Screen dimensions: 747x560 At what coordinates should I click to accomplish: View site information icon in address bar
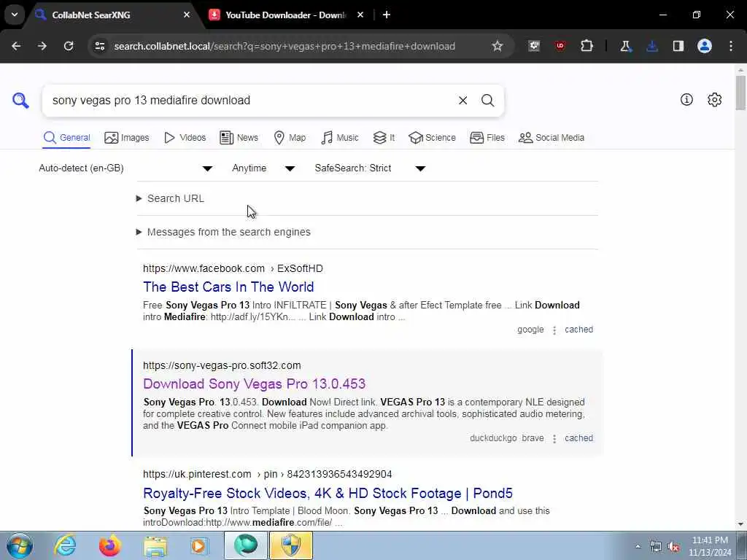pyautogui.click(x=99, y=46)
